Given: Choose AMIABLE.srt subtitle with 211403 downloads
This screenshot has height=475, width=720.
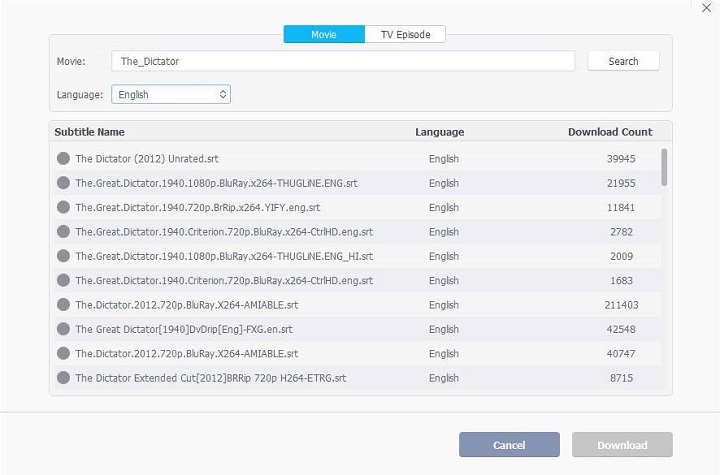Looking at the screenshot, I should click(63, 305).
